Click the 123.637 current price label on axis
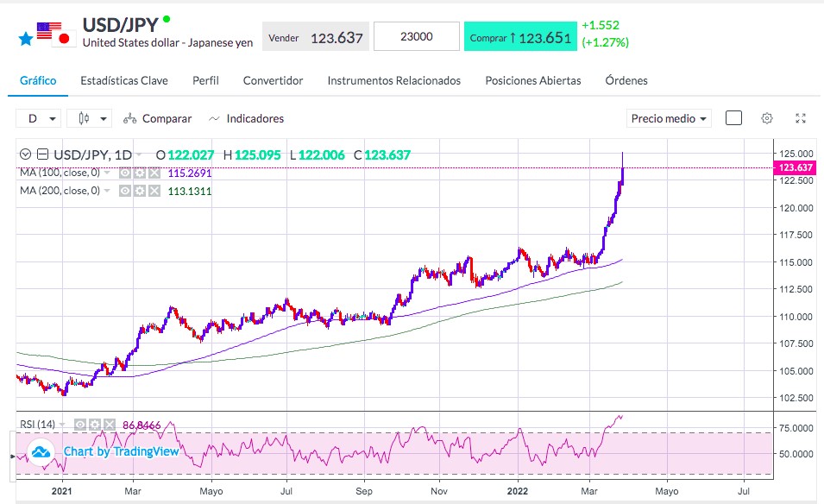Image resolution: width=824 pixels, height=504 pixels. coord(796,167)
